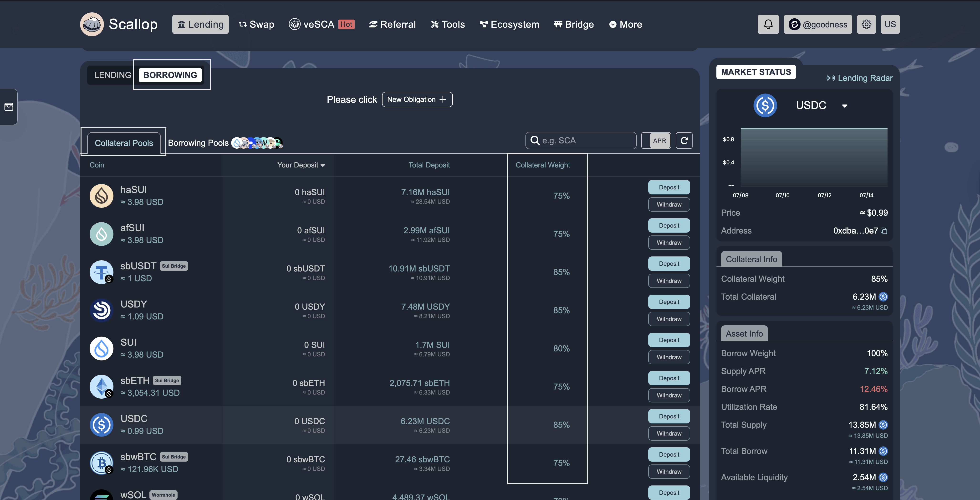Sort by Your Deposit column
This screenshot has height=500, width=980.
pyautogui.click(x=301, y=165)
